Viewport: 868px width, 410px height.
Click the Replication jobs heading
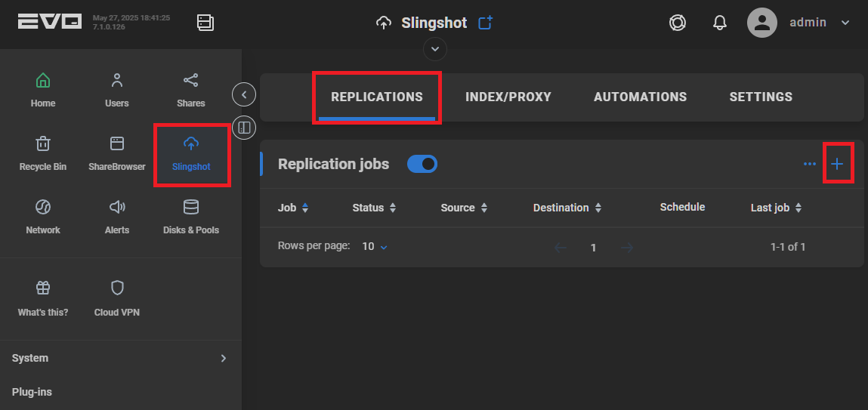[x=333, y=165]
